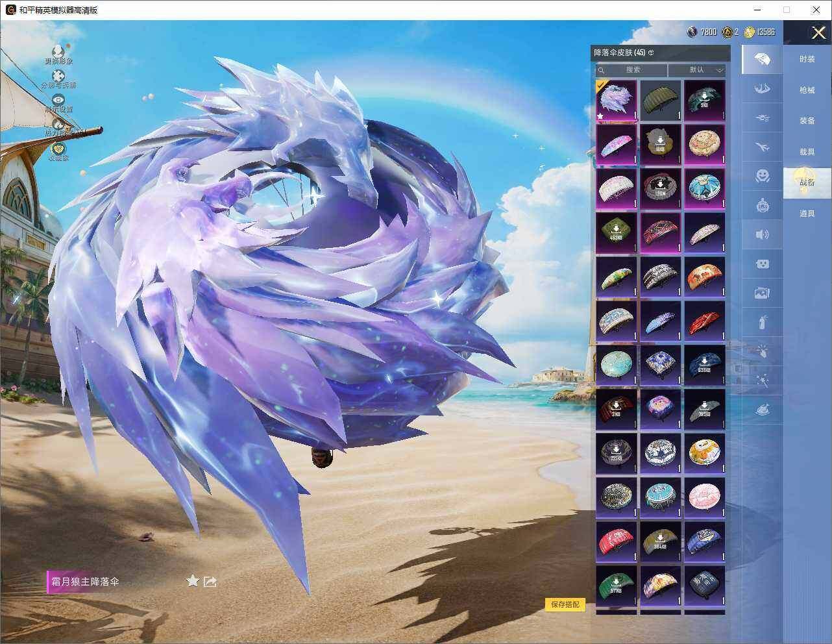
Task: Toggle favorite star for 霜月狼主降落伞
Action: pos(192,581)
